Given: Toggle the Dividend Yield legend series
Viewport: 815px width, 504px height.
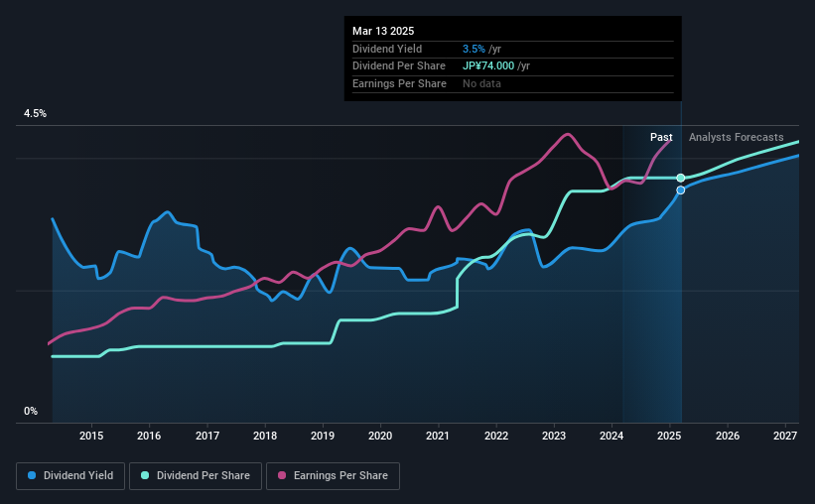Looking at the screenshot, I should [x=70, y=476].
